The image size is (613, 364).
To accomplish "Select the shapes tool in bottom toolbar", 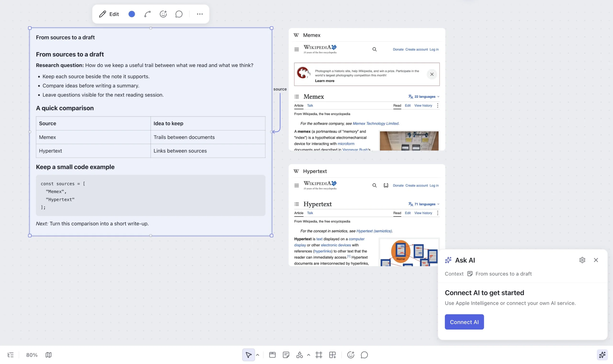I will [x=300, y=355].
